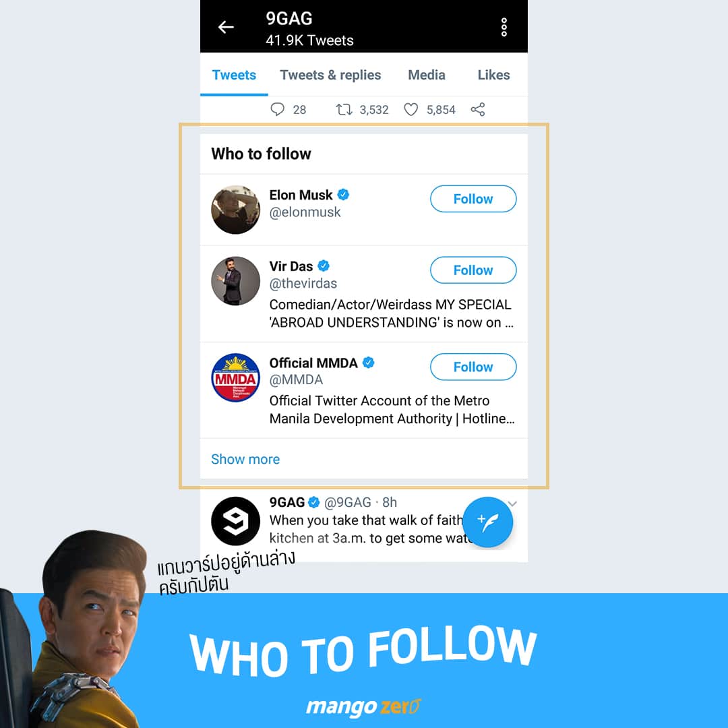Viewport: 728px width, 728px height.
Task: Open the Likes tab
Action: coord(493,75)
